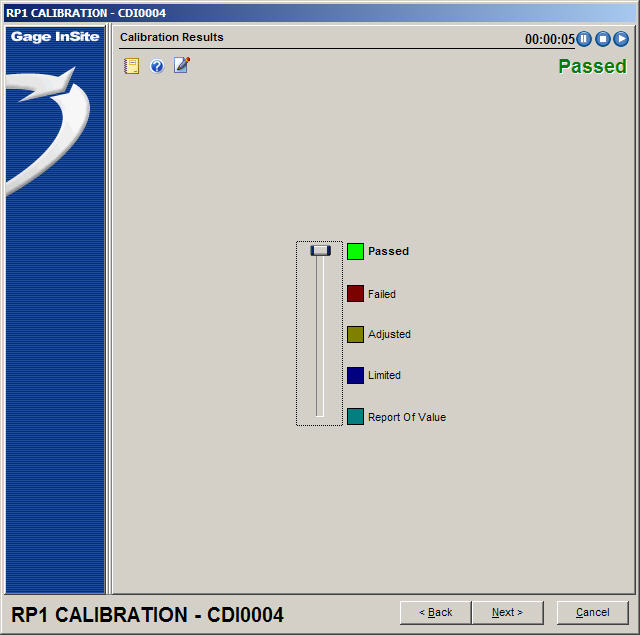Click the Gage InSite logo
This screenshot has width=640, height=635.
55,37
